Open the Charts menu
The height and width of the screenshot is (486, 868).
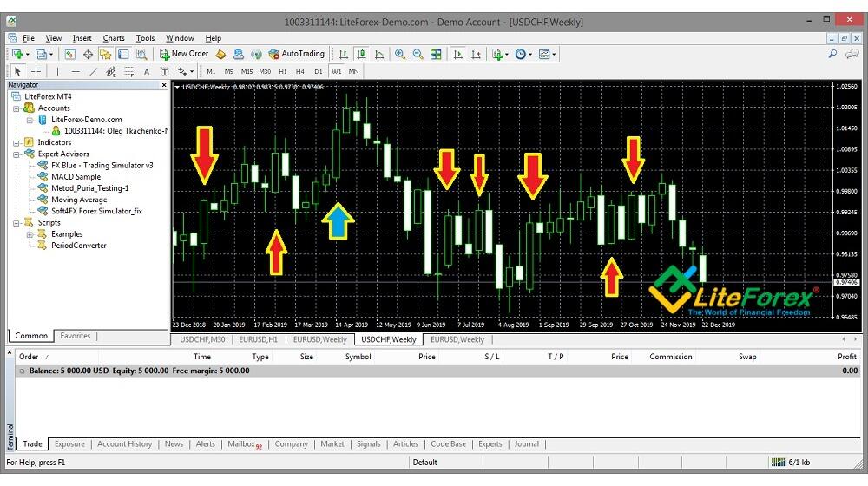point(113,38)
